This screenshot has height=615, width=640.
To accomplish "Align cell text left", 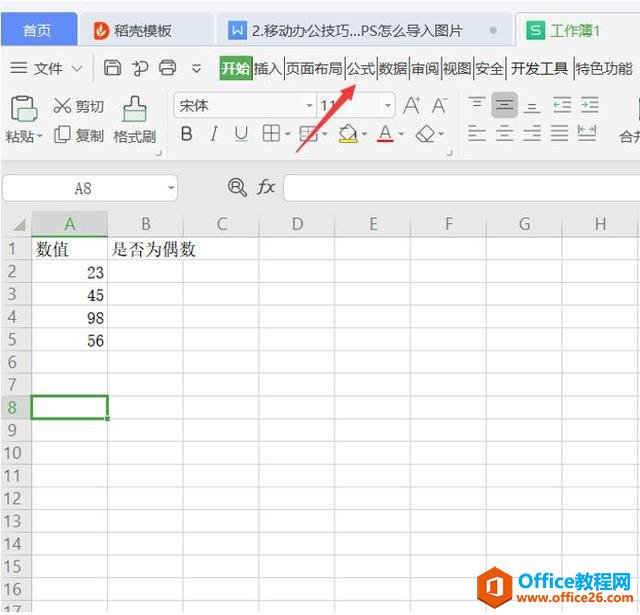I will pos(477,133).
